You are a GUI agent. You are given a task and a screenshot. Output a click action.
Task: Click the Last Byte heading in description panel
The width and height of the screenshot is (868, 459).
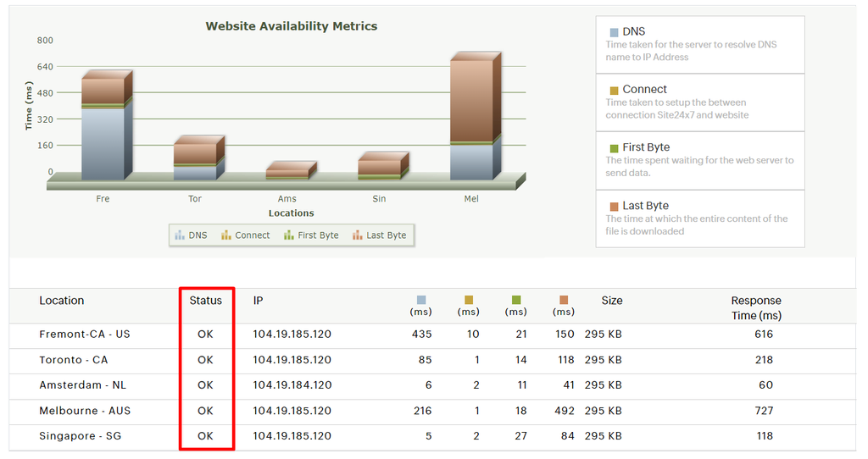click(x=645, y=206)
